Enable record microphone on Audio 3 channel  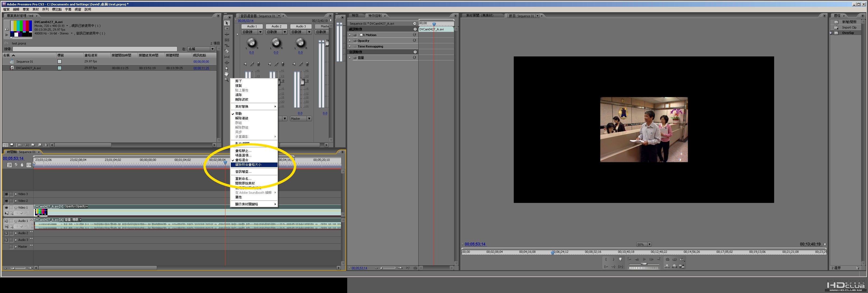click(x=307, y=64)
